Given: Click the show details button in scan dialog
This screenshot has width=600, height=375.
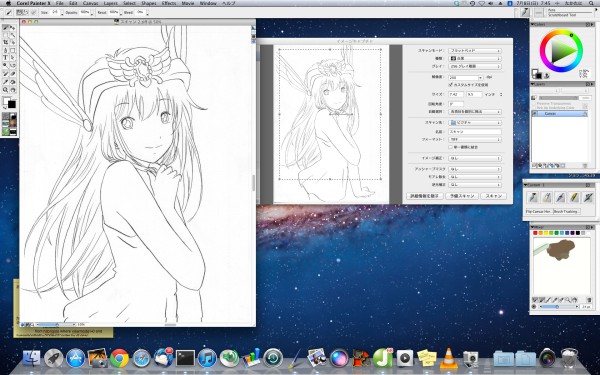Looking at the screenshot, I should [x=425, y=196].
